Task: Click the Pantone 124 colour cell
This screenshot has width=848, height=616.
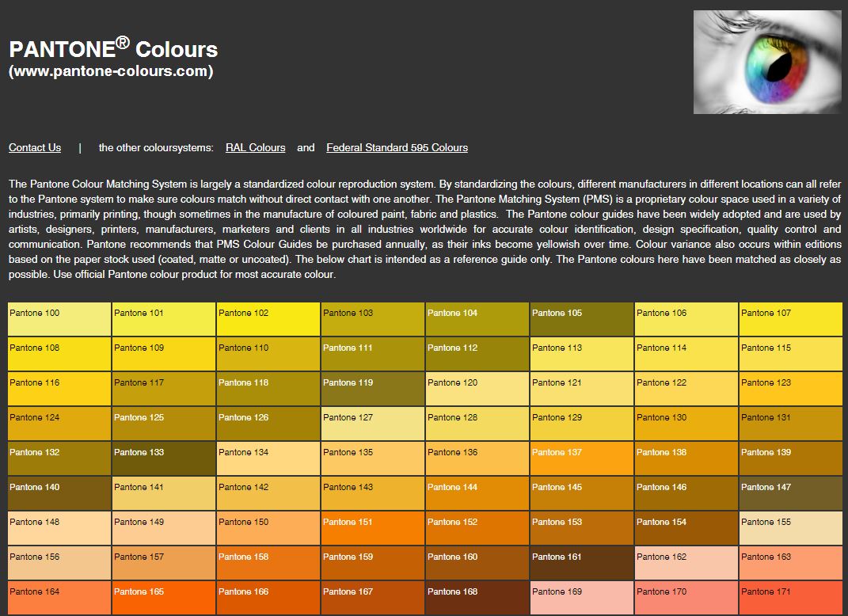Action: (x=59, y=424)
